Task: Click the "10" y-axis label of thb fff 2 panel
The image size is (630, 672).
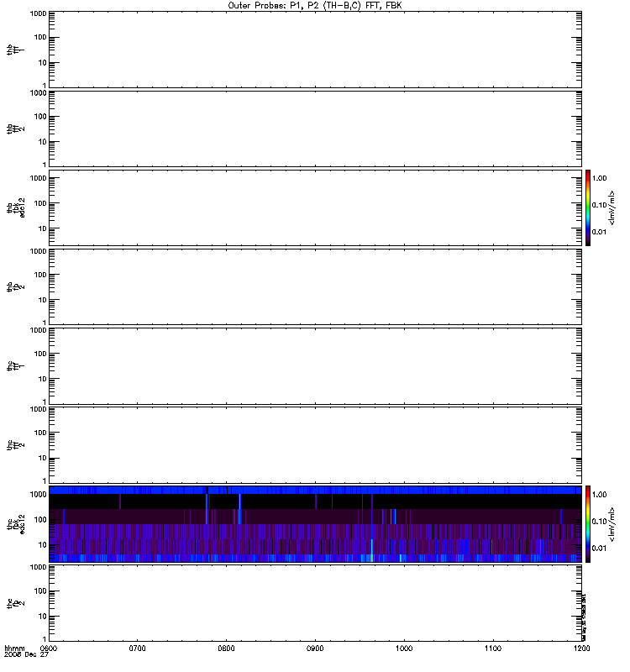Action: pos(43,142)
